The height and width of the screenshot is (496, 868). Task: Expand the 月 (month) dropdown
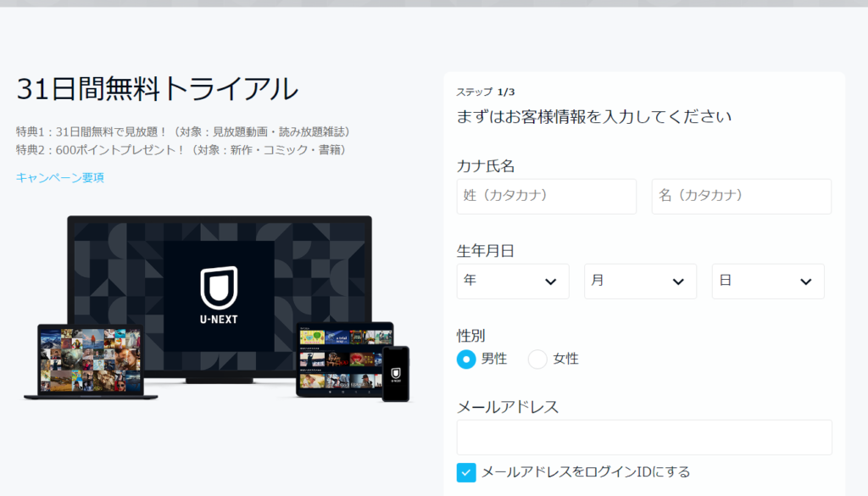click(640, 281)
